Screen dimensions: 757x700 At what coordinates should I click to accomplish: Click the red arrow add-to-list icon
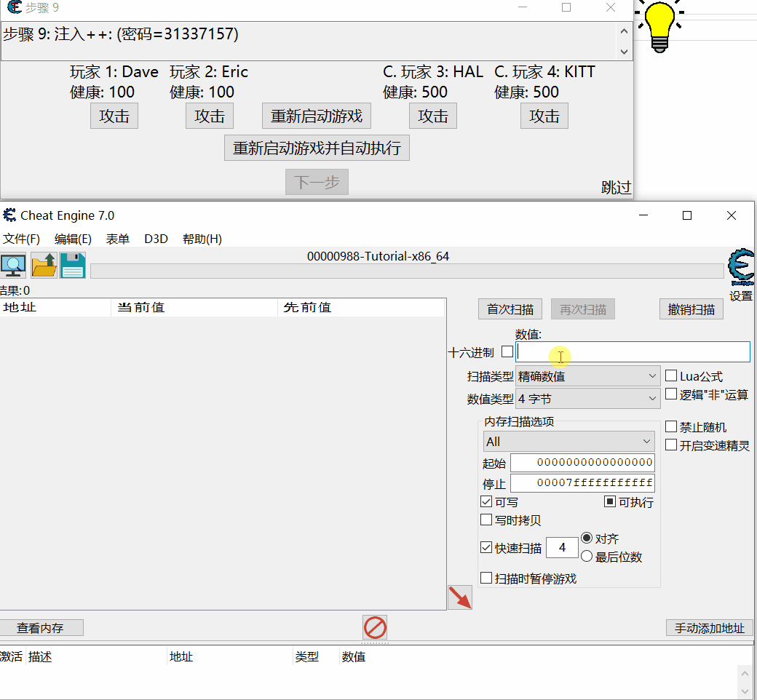459,597
